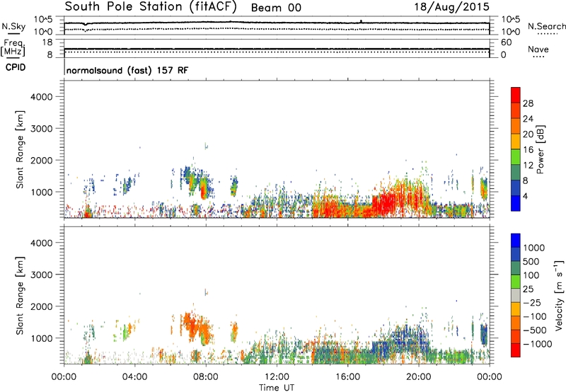The width and height of the screenshot is (566, 392).
Task: Click the 4000 tick of the power panel
Action: pos(42,97)
